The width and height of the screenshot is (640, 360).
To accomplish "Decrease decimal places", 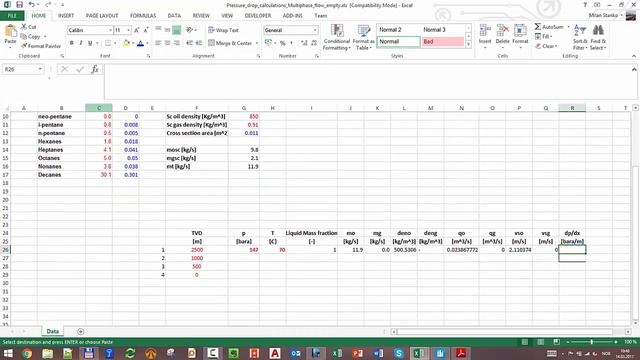I will click(314, 43).
